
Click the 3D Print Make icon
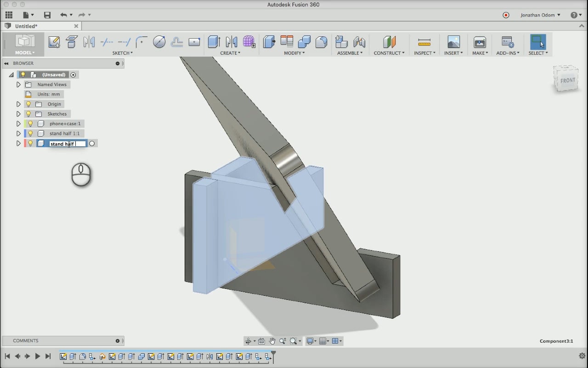pos(480,42)
